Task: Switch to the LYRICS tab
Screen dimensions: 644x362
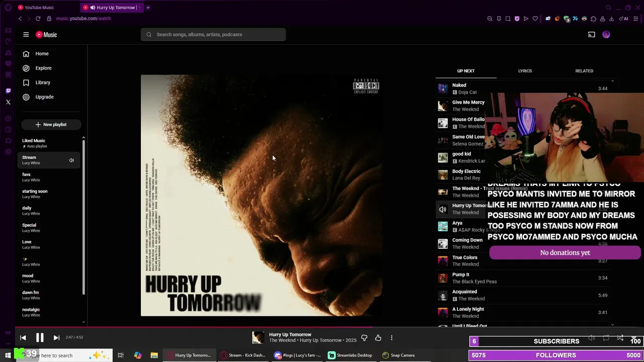Action: pyautogui.click(x=525, y=71)
